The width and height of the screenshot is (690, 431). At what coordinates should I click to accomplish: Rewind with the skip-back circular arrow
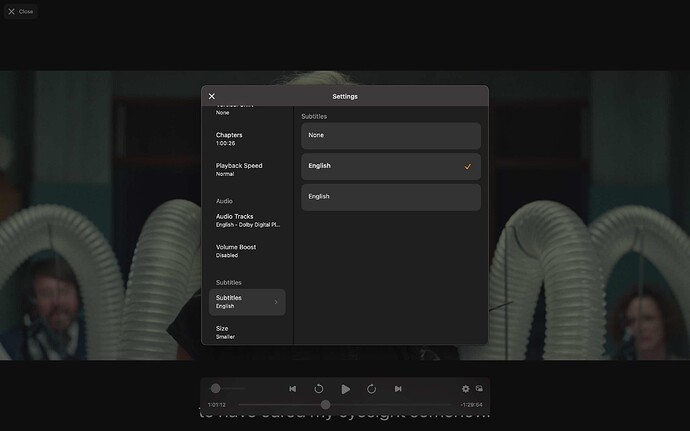point(319,389)
